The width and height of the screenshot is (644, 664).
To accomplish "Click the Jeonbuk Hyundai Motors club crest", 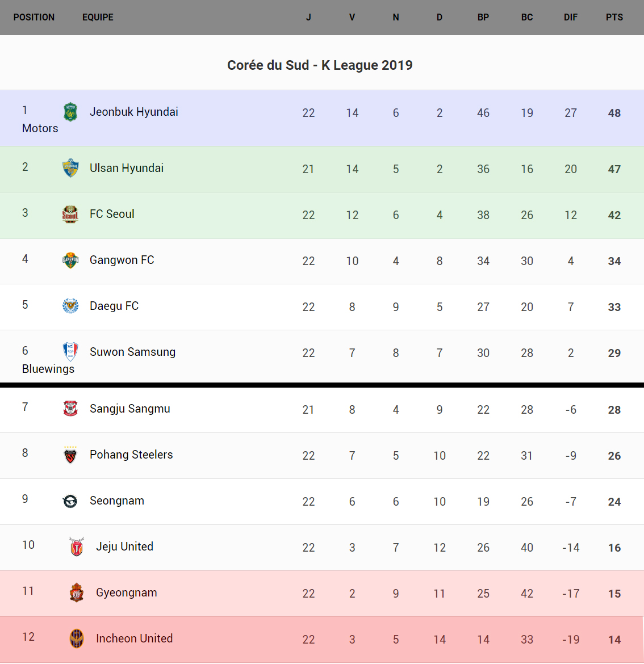I will 70,112.
